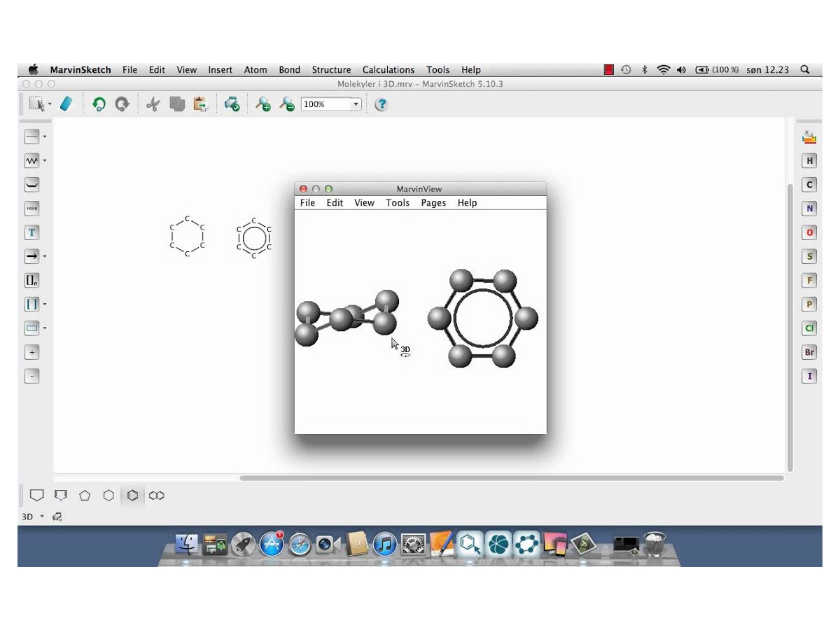Select the Text tool in left toolbar
840x630 pixels.
[x=31, y=232]
